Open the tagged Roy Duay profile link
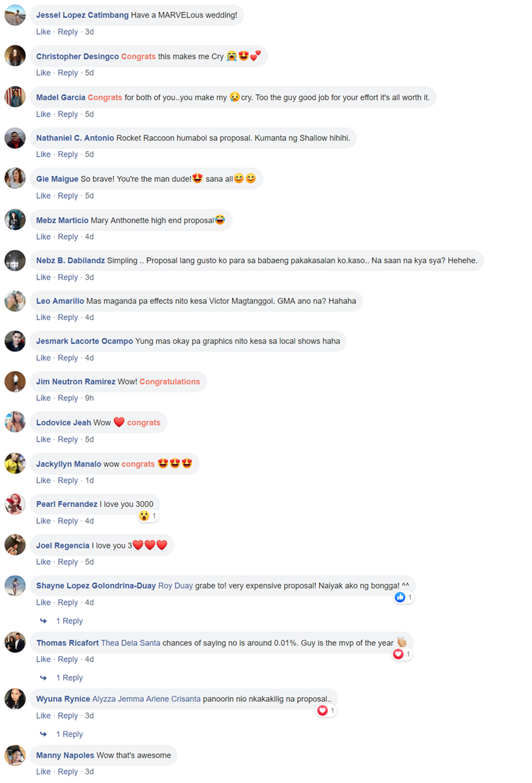 pyautogui.click(x=175, y=586)
